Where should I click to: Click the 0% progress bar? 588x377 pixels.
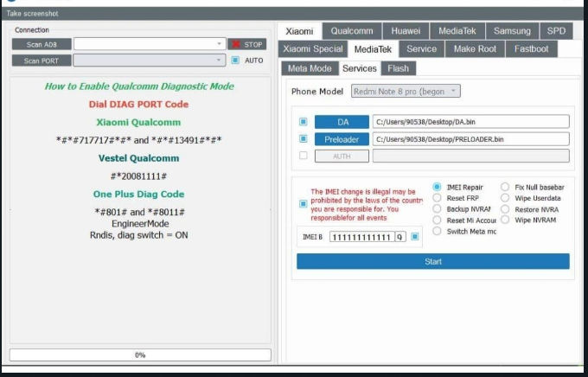tap(140, 355)
